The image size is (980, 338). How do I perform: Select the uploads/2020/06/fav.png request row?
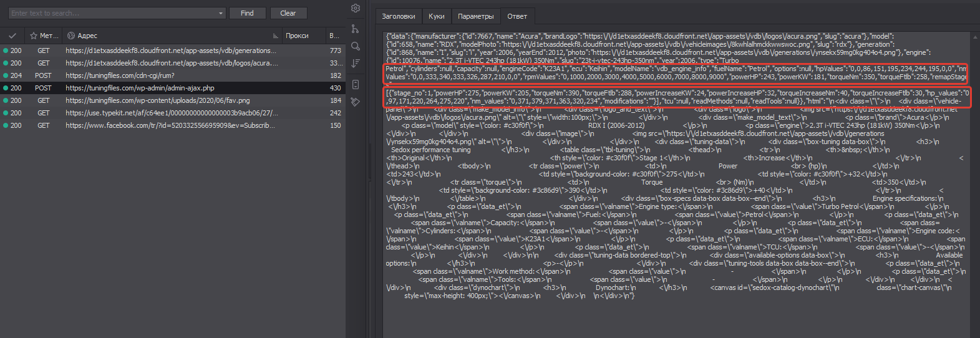click(173, 100)
